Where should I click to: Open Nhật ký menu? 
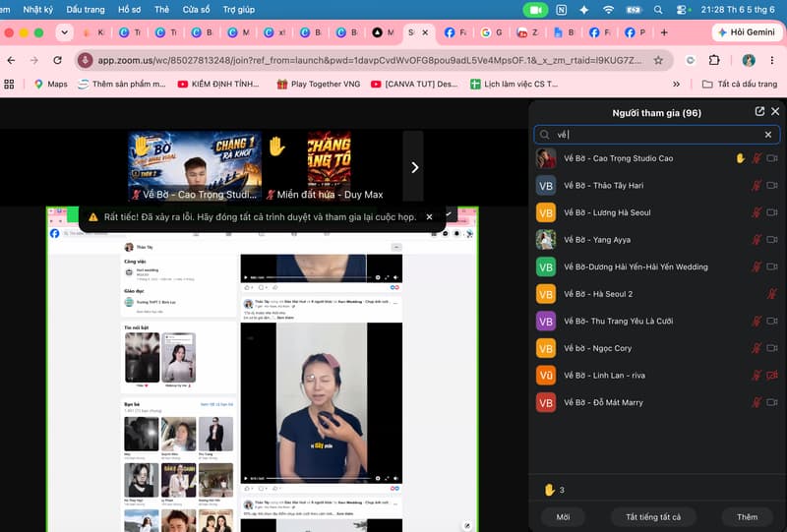pos(37,10)
